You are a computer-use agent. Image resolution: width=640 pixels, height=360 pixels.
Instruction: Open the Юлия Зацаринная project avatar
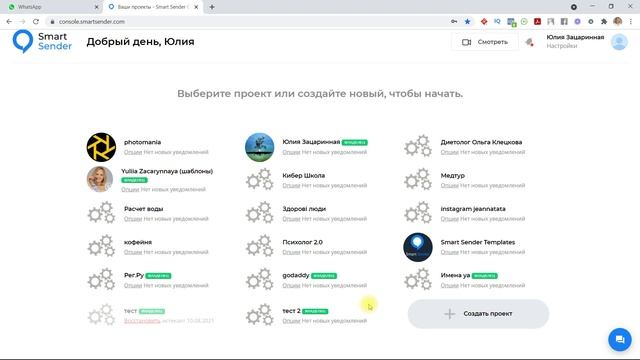pos(260,147)
